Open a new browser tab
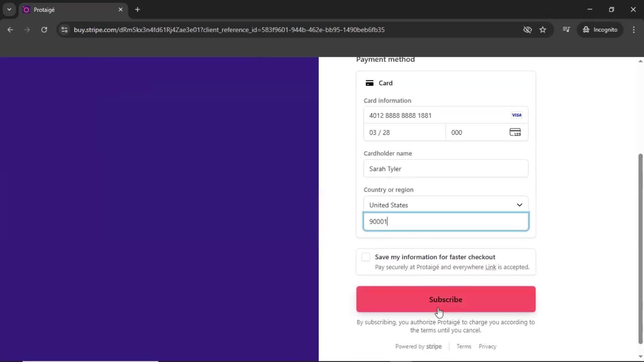 (x=138, y=9)
